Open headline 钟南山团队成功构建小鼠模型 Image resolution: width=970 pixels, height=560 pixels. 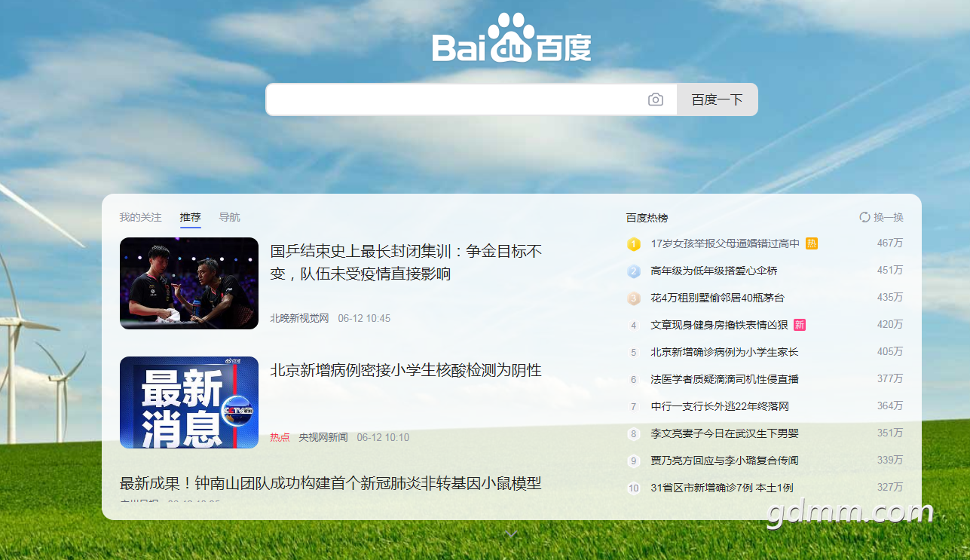[331, 483]
